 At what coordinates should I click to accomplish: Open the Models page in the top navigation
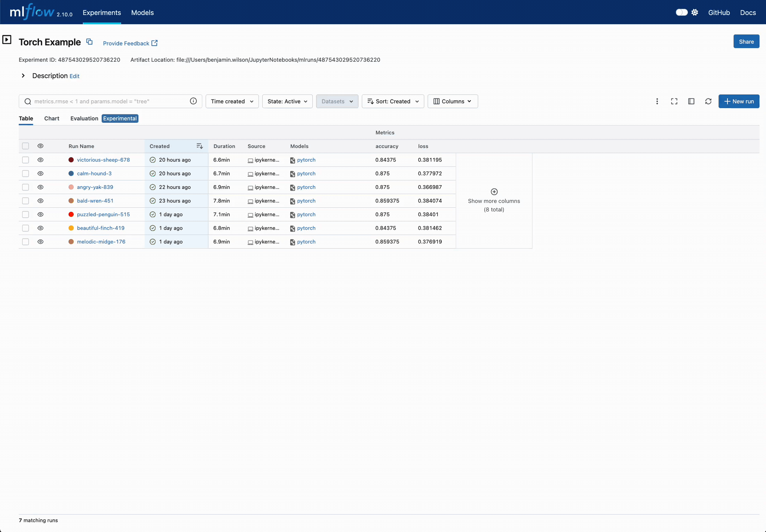(142, 13)
